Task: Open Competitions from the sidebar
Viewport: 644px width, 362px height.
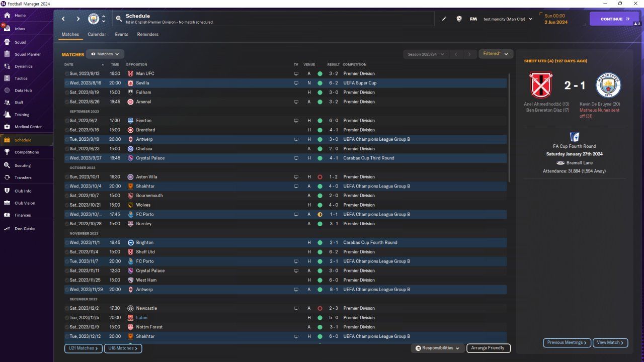Action: click(27, 152)
